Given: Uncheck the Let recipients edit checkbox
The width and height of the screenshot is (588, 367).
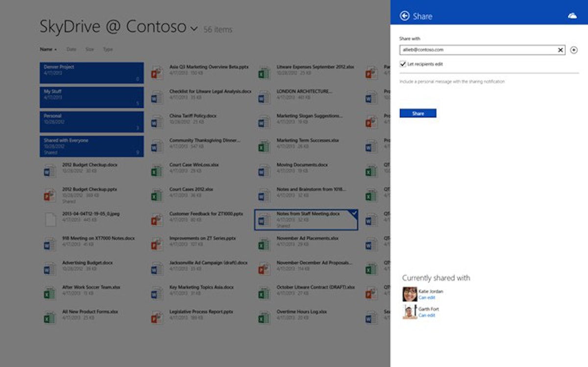Looking at the screenshot, I should tap(403, 64).
